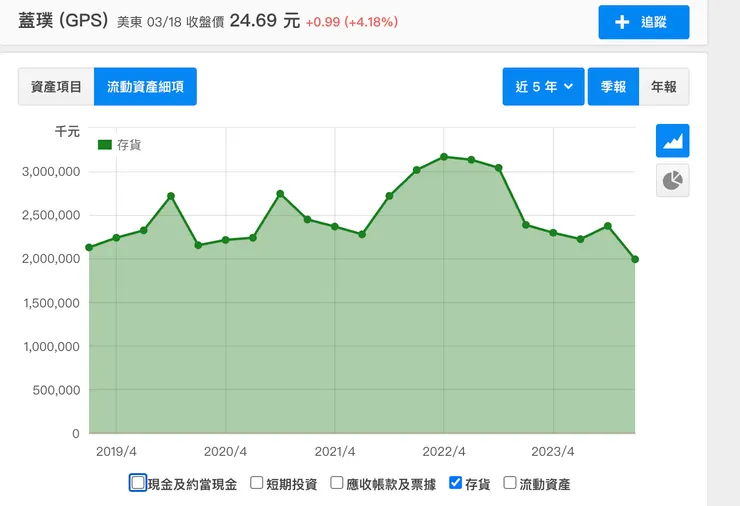Switch to 季報 quarterly reports
740x506 pixels.
(x=613, y=86)
